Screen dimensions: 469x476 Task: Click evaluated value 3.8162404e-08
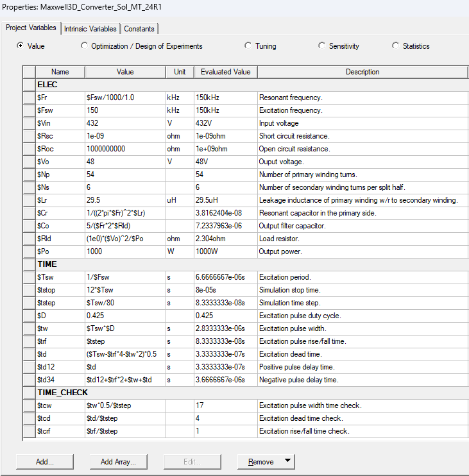pyautogui.click(x=226, y=213)
